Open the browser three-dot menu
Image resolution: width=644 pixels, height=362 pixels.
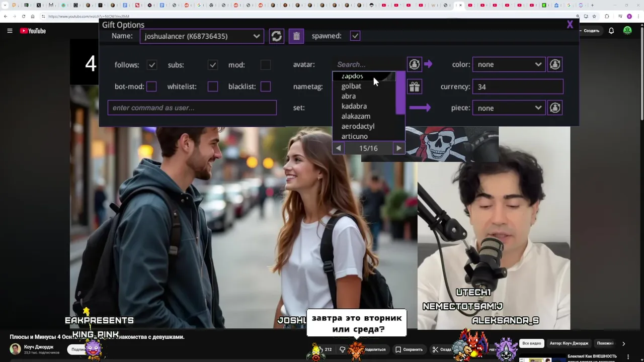click(638, 16)
